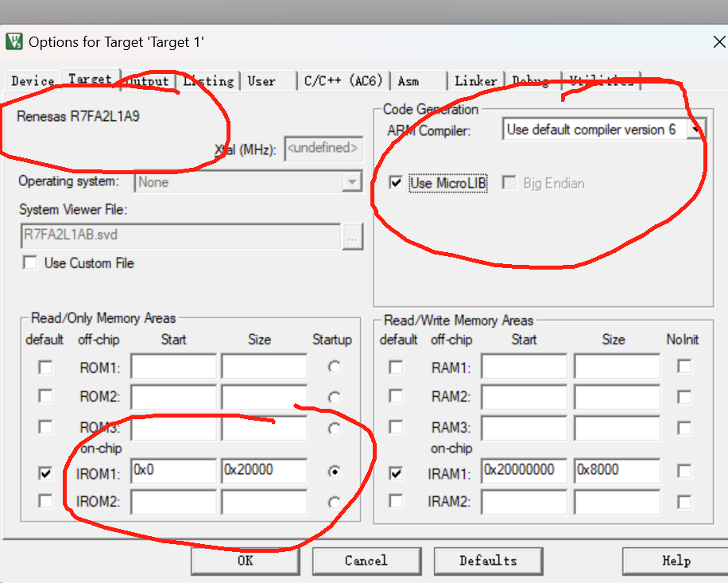Check the RAM1 default checkbox
The image size is (728, 583).
[396, 367]
